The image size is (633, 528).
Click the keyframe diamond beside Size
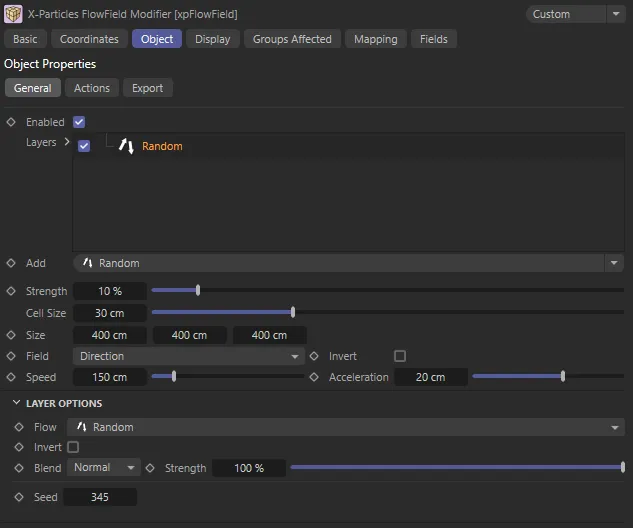[x=11, y=335]
